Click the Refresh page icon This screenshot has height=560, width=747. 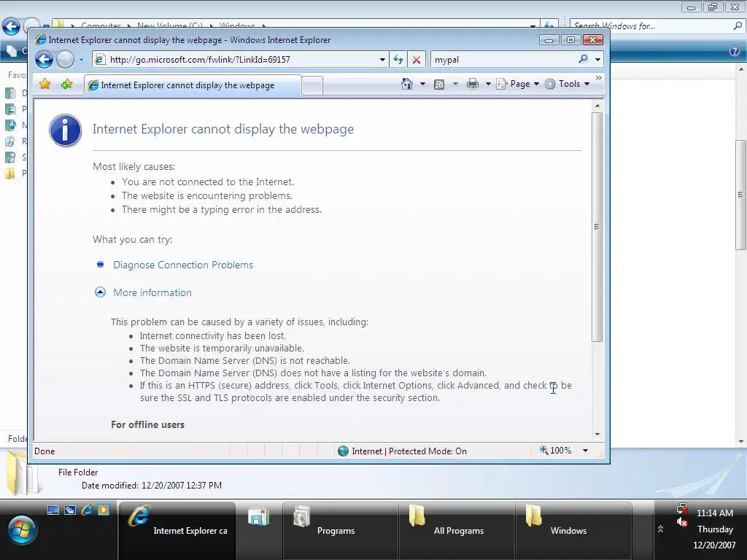[398, 60]
